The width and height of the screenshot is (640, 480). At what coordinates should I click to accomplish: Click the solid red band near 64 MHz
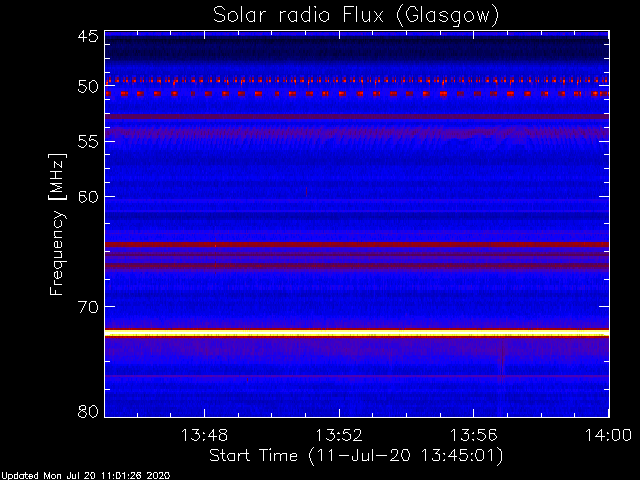click(x=357, y=244)
